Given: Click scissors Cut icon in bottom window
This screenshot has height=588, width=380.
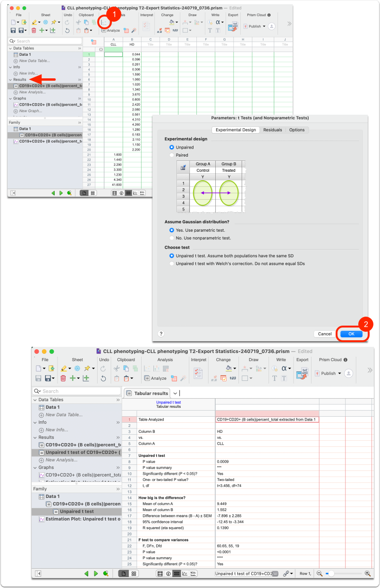Looking at the screenshot, I should click(117, 369).
